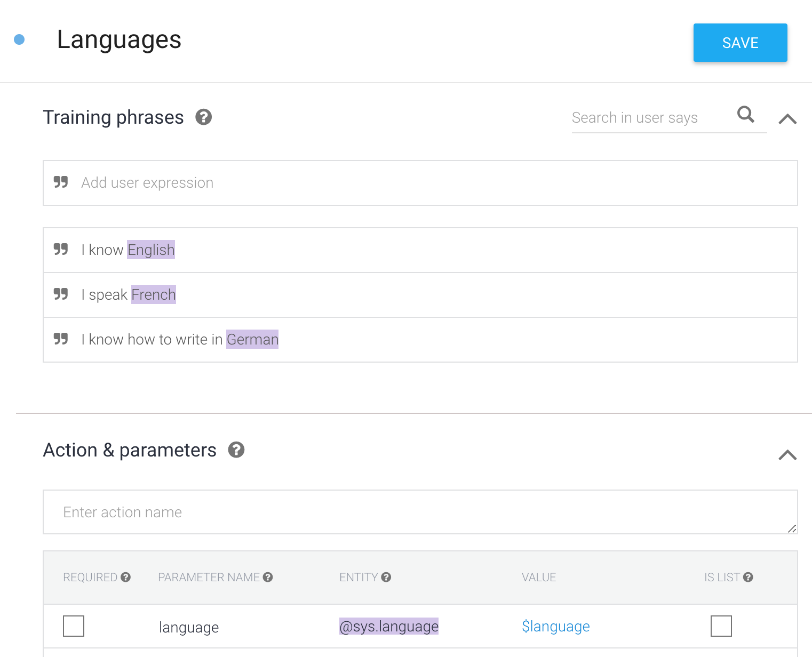Image resolution: width=812 pixels, height=657 pixels.
Task: Click the Action & parameters help icon
Action: [x=236, y=450]
